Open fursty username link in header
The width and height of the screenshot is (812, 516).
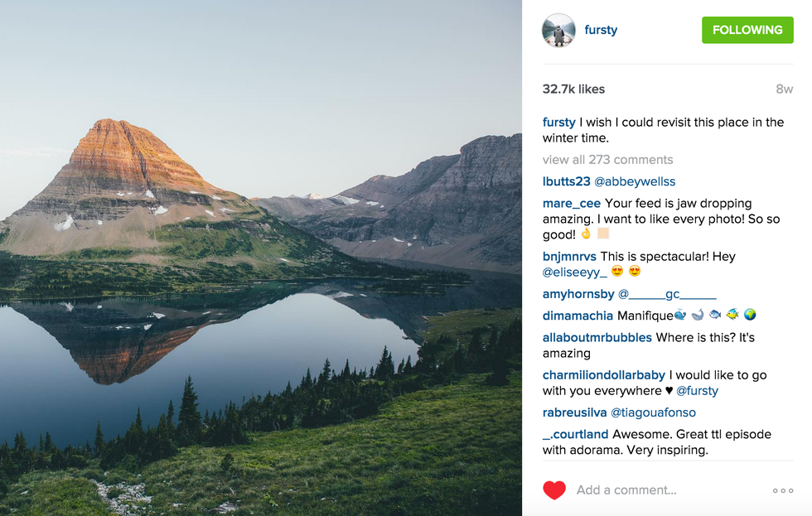coord(601,30)
